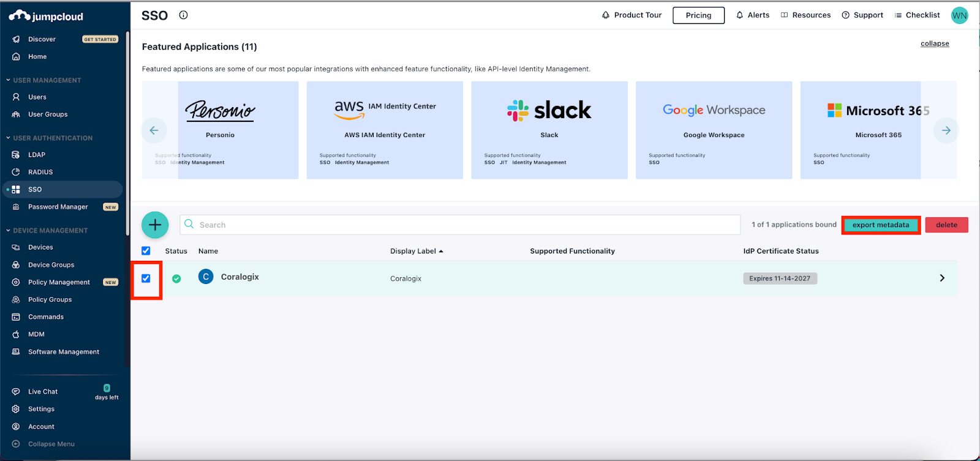Screen dimensions: 980x461
Task: Add a new SSO application with plus button
Action: click(x=155, y=225)
